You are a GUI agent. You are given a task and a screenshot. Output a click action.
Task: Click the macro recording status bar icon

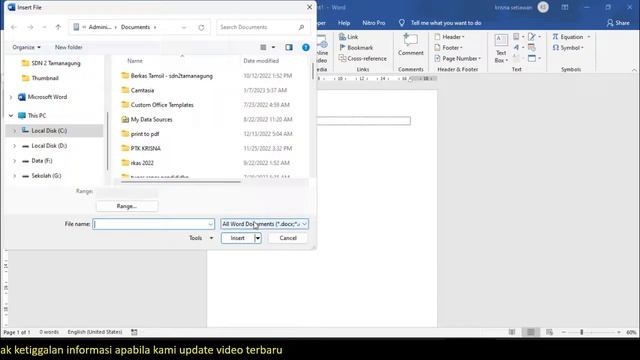point(134,332)
